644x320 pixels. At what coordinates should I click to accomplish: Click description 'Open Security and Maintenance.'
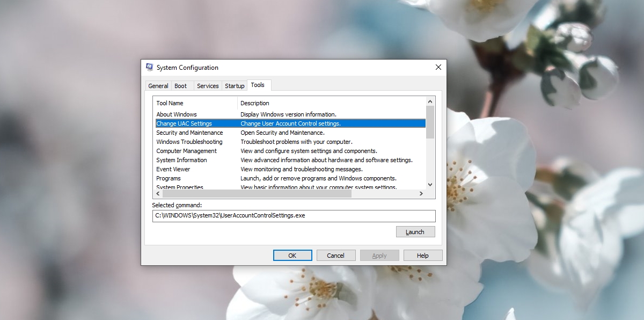click(x=282, y=133)
